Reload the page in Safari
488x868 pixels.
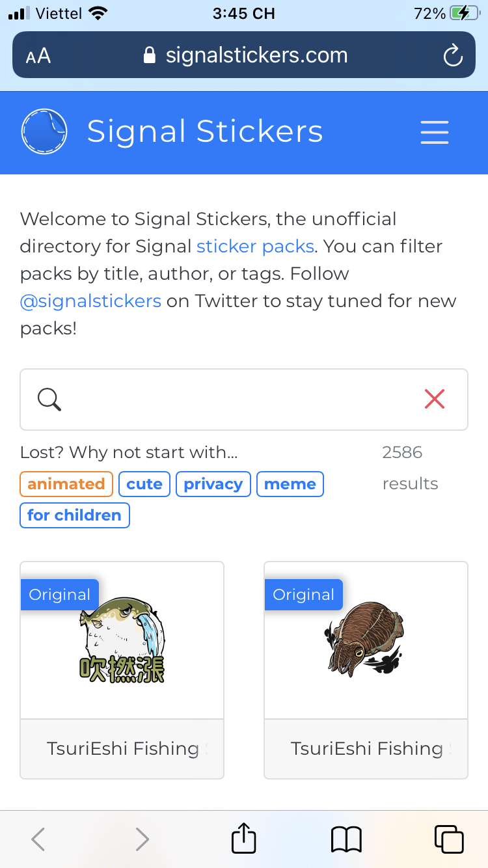452,55
